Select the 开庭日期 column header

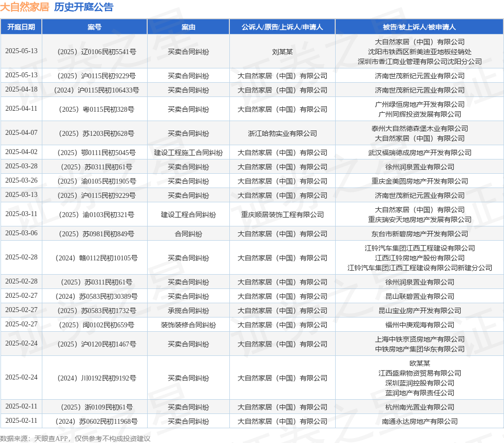tap(21, 27)
